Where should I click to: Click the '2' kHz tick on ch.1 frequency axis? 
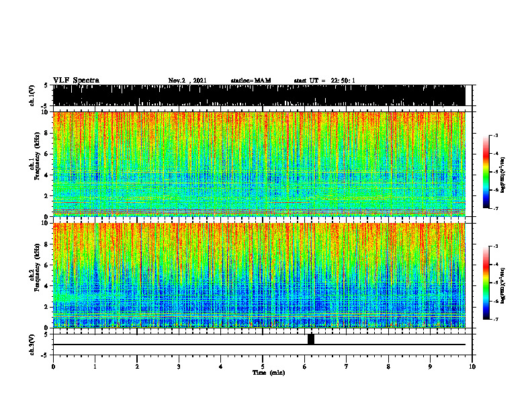tap(47, 196)
